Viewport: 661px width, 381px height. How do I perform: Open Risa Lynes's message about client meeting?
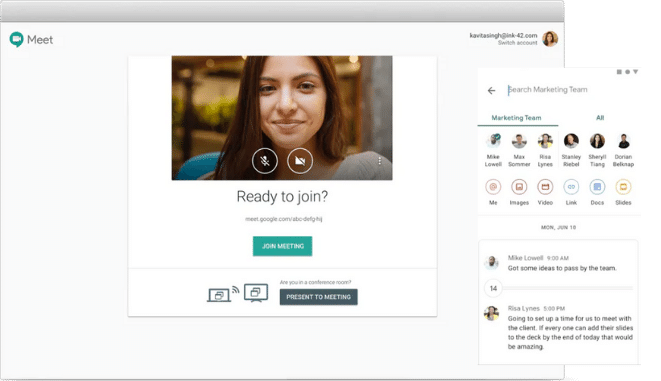570,333
